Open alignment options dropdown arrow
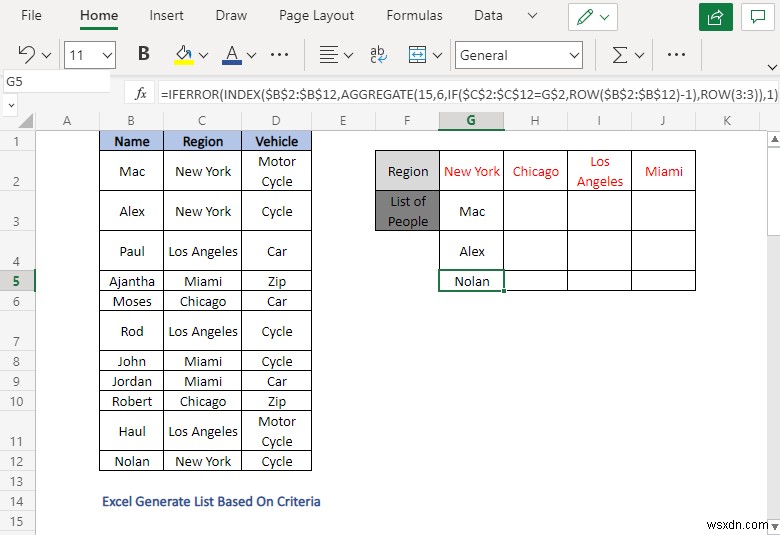780x535 pixels. pyautogui.click(x=349, y=55)
